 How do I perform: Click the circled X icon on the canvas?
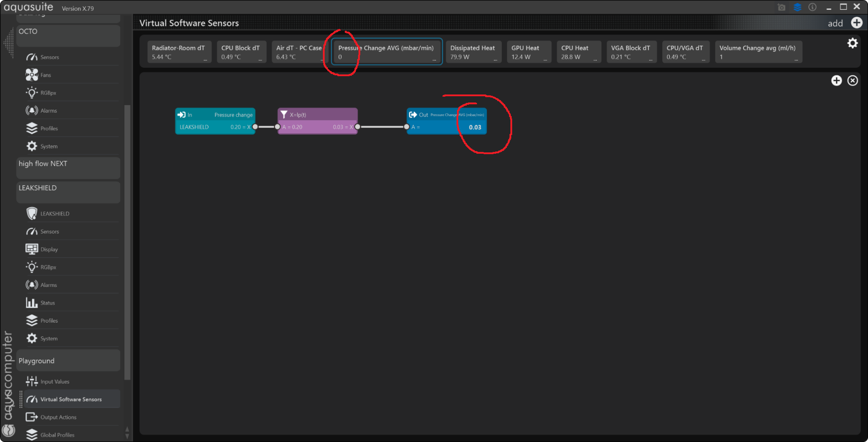(x=852, y=80)
